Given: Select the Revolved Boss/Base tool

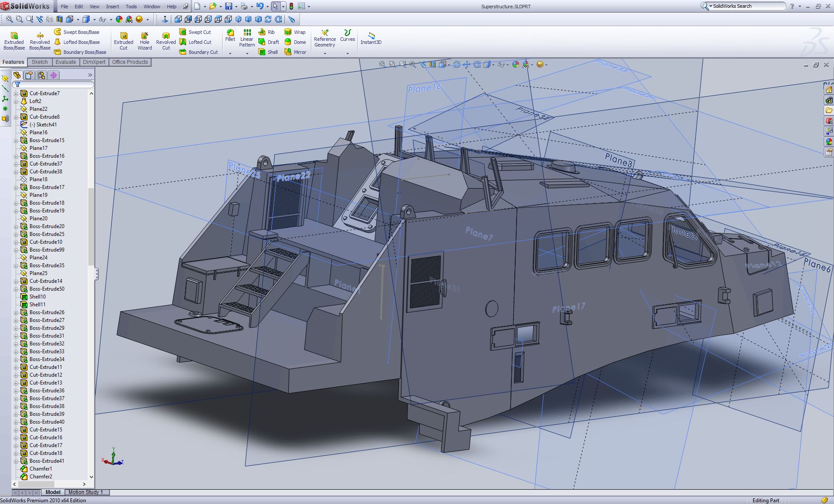Looking at the screenshot, I should pos(40,41).
